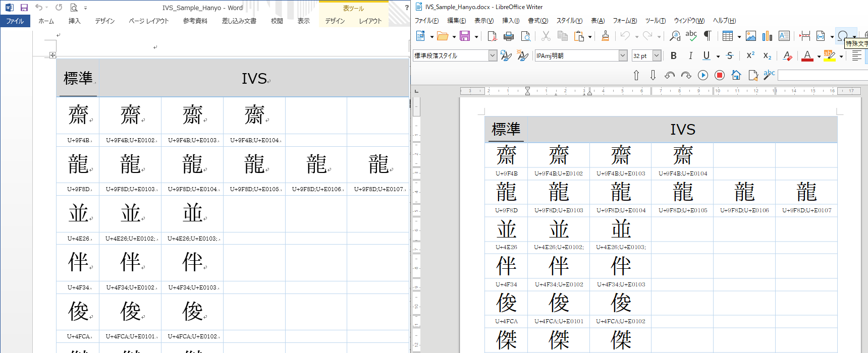Open the special character icon in Writer
Viewport: 868px width, 353px height.
(x=843, y=36)
